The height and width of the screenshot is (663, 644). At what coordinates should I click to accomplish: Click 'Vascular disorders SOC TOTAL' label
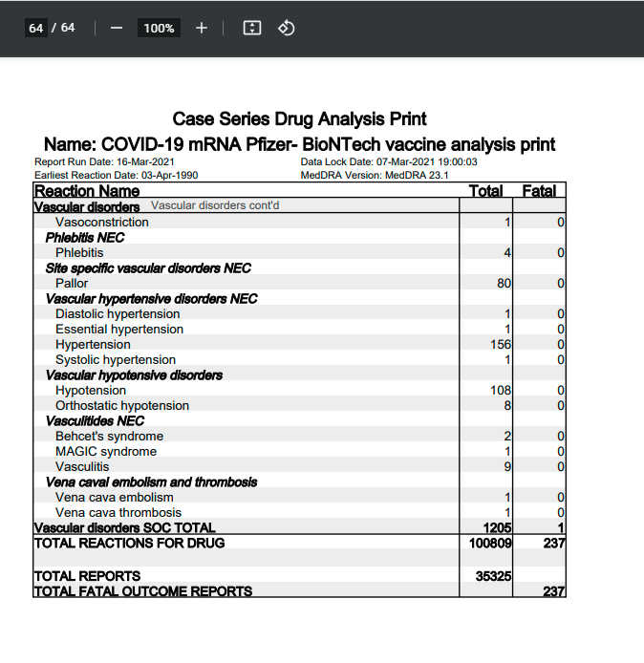click(125, 527)
